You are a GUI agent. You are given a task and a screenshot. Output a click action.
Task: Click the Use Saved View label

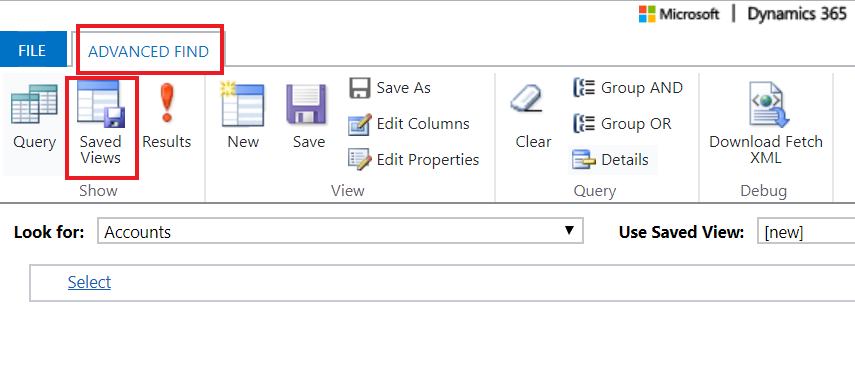682,232
